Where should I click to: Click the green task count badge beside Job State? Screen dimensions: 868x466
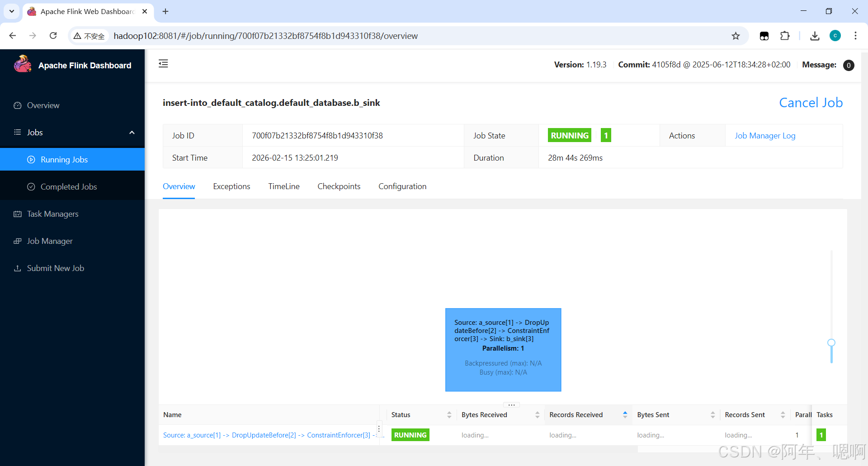(606, 135)
